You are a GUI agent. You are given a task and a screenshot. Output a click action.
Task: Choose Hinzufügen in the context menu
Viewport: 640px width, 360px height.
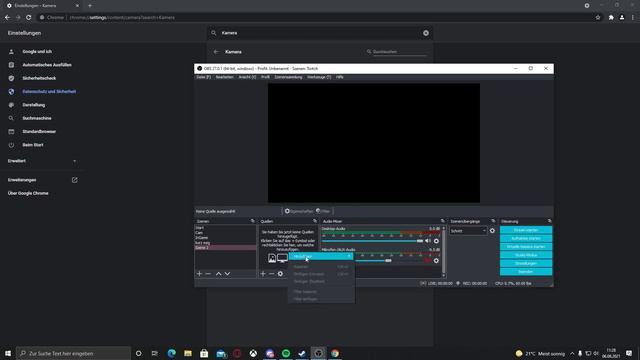pyautogui.click(x=321, y=256)
